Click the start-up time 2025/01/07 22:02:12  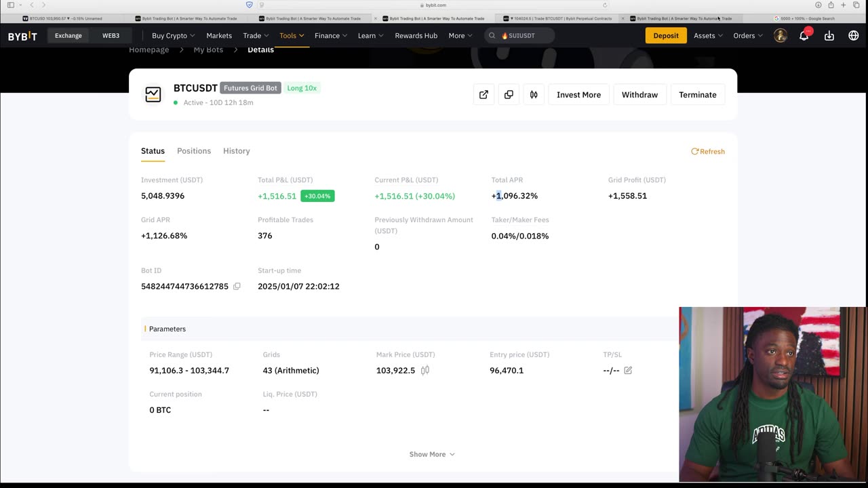point(298,287)
